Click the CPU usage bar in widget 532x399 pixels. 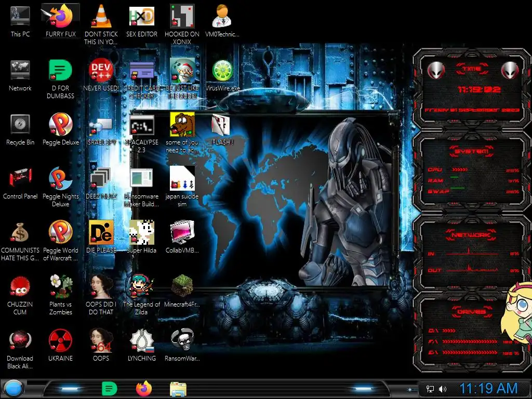click(460, 170)
